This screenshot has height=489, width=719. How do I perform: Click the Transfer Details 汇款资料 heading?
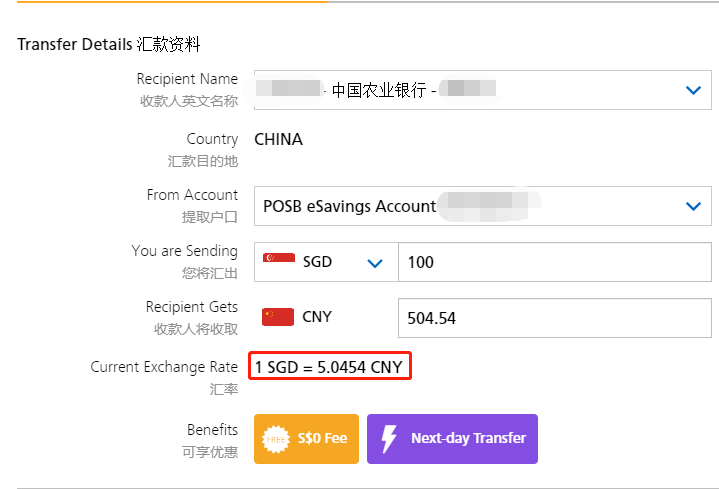(109, 44)
